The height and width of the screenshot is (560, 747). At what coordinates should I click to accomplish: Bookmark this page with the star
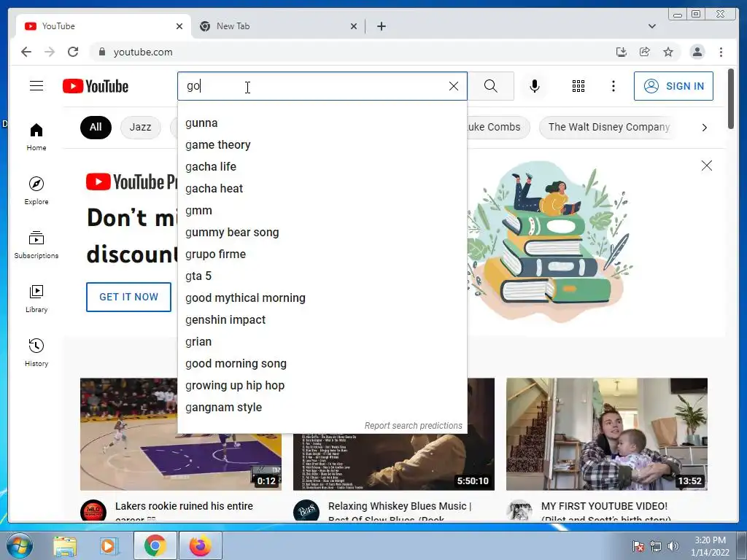point(668,52)
